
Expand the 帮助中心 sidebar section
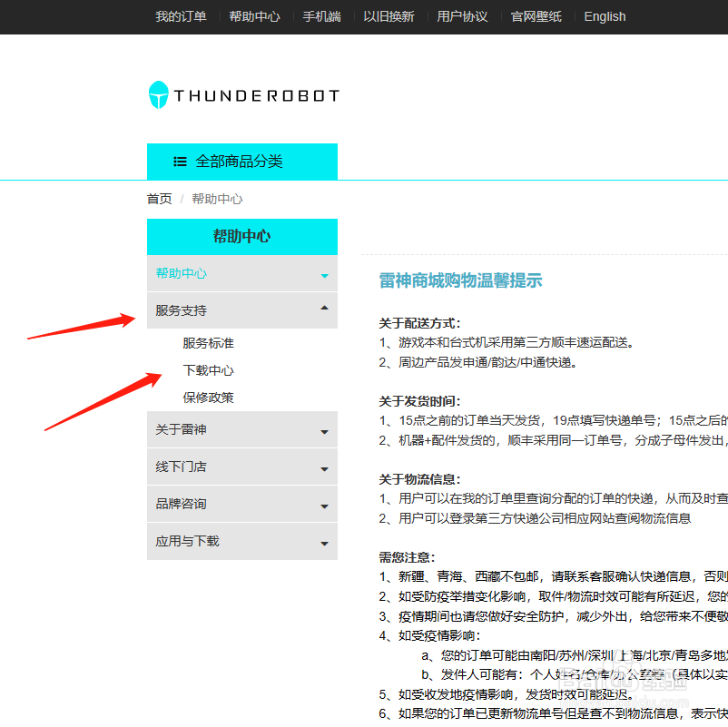[x=242, y=273]
